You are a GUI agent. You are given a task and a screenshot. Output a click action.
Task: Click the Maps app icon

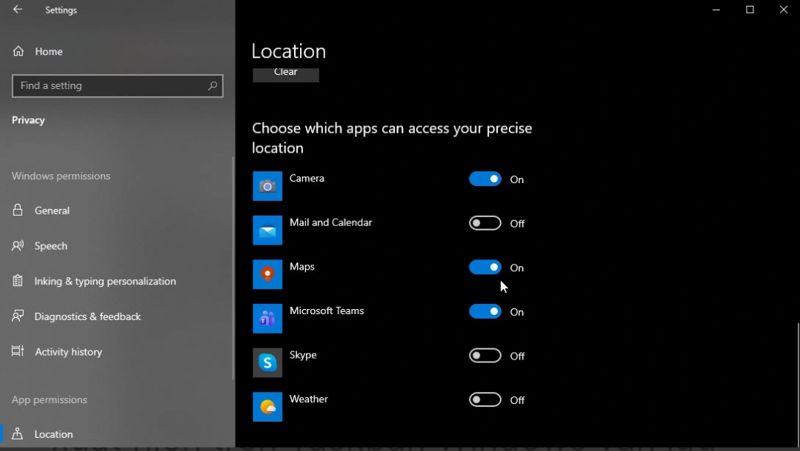(x=267, y=274)
